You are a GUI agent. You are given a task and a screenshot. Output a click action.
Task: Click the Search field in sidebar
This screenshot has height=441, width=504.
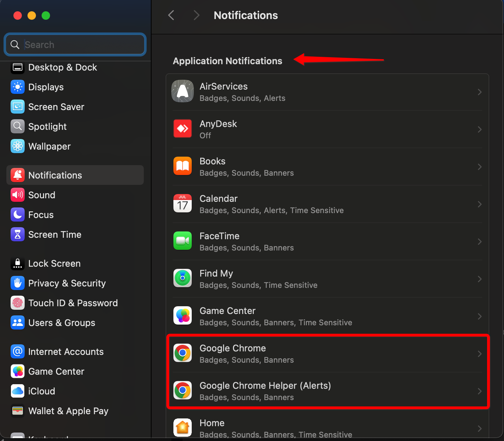(x=75, y=44)
